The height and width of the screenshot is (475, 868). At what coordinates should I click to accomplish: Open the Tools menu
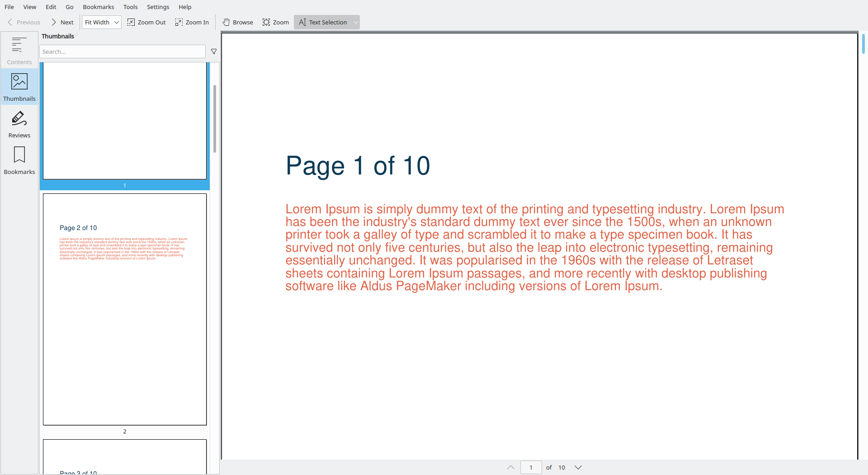point(131,7)
